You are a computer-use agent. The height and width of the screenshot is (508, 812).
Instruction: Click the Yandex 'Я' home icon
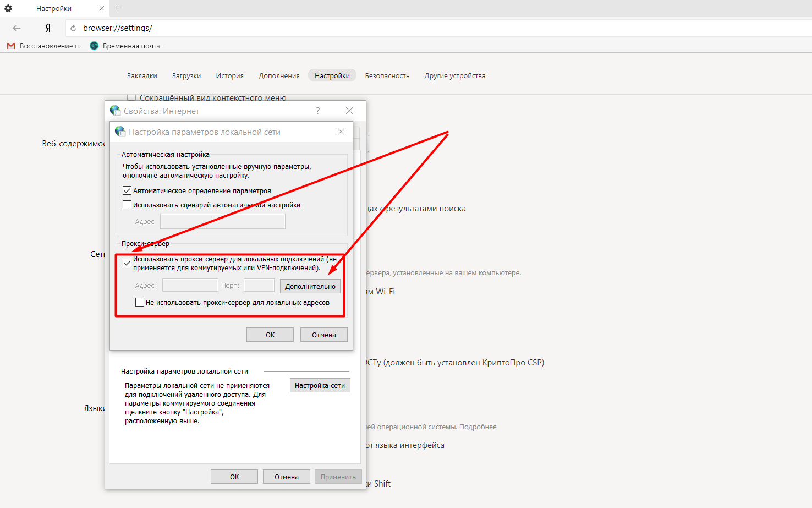coord(48,28)
